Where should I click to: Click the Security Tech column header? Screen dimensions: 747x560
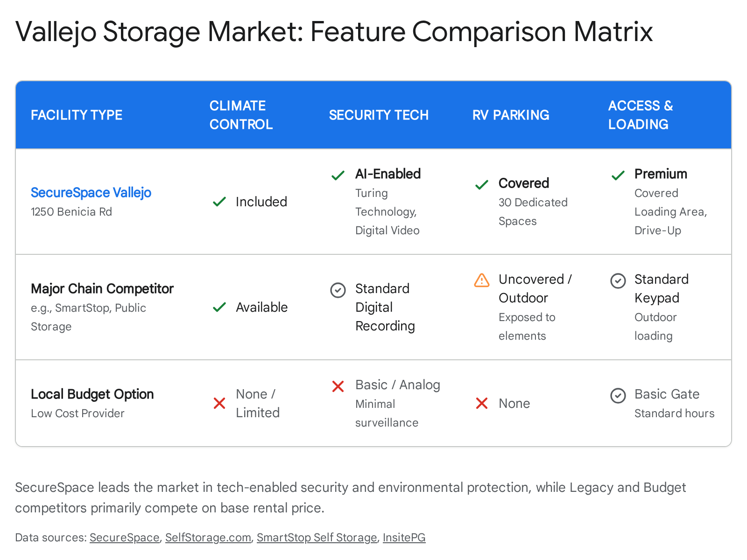379,115
